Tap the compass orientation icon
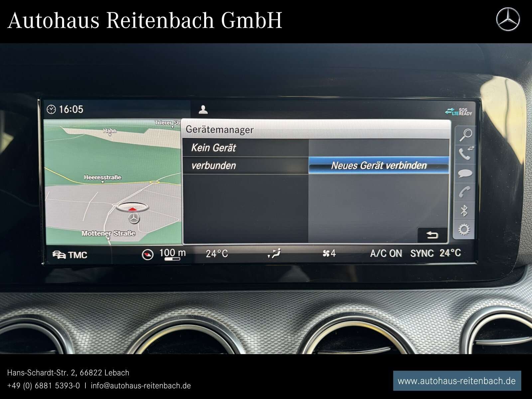This screenshot has height=399, width=532. point(148,255)
